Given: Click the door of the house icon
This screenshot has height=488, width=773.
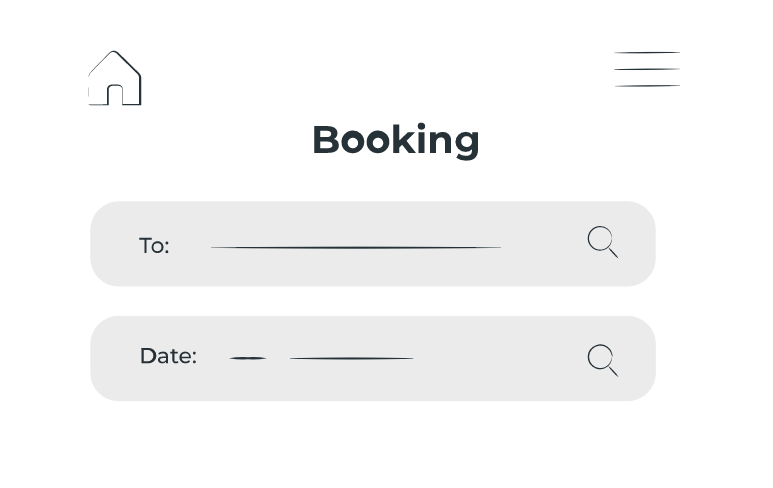Looking at the screenshot, I should pyautogui.click(x=115, y=95).
